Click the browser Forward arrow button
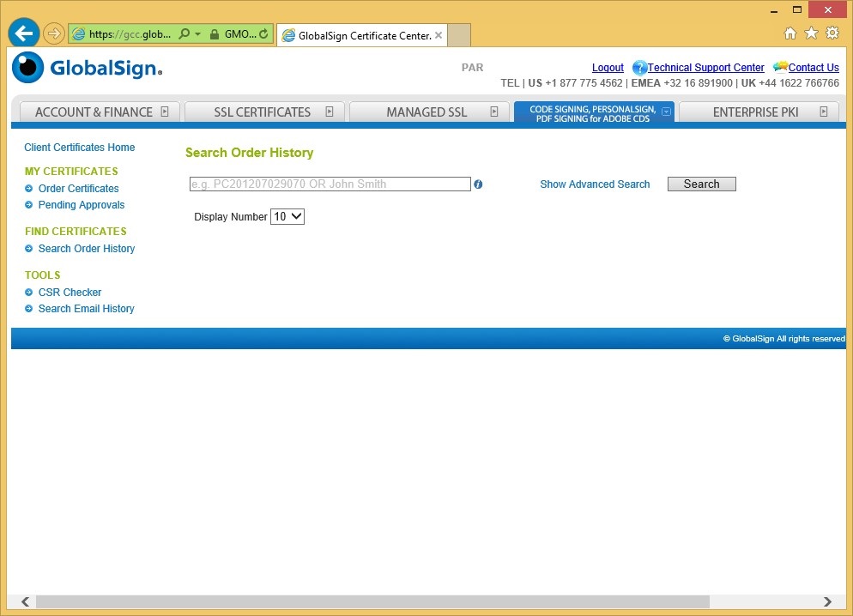 53,33
